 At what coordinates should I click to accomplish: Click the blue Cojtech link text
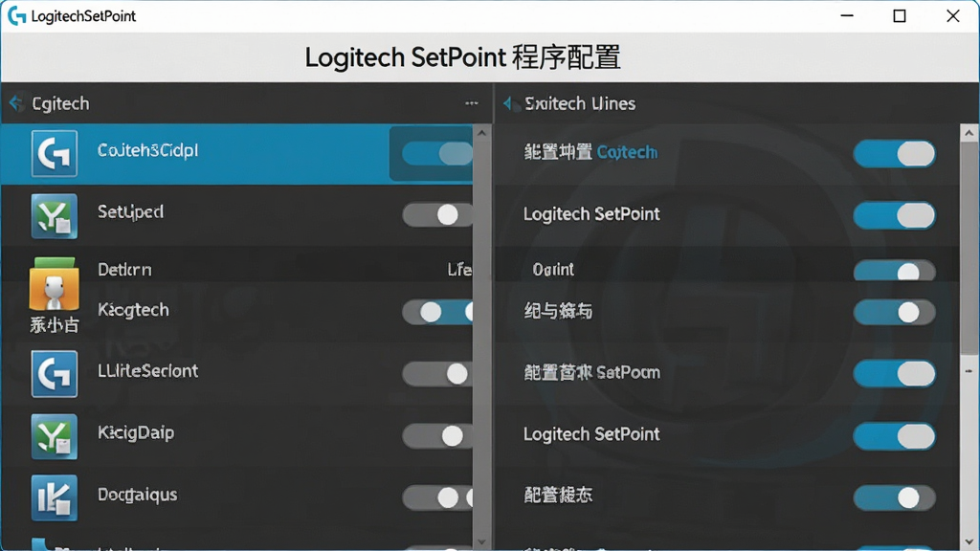(x=627, y=152)
